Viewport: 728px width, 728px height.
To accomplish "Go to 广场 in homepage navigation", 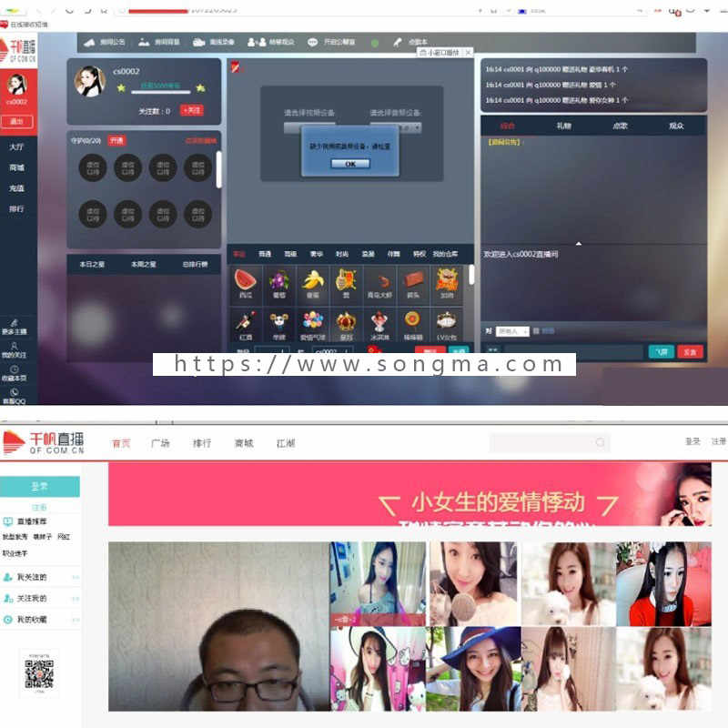I will click(x=160, y=443).
